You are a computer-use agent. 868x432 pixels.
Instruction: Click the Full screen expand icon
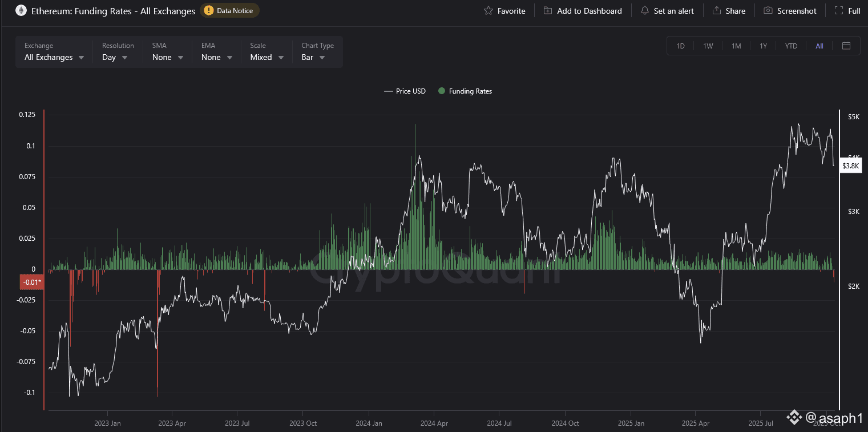(839, 11)
